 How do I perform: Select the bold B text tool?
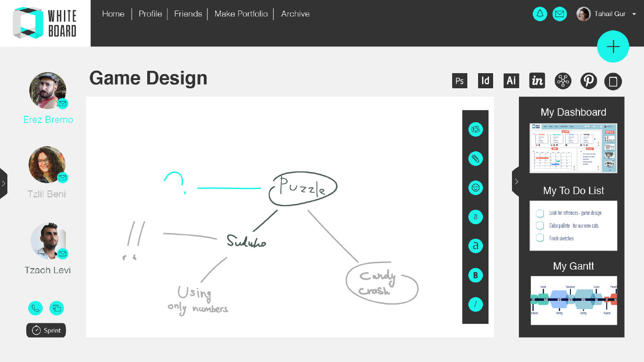pos(476,276)
